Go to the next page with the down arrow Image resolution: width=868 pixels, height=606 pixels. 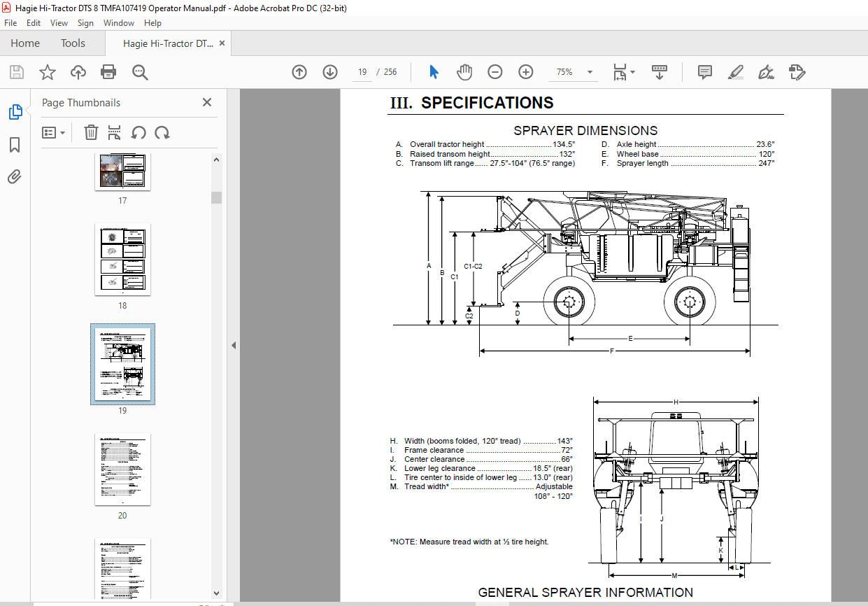click(330, 72)
